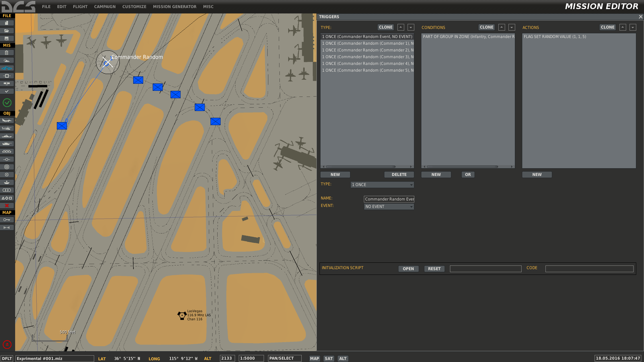Switch map view to SAT mode
The image size is (644, 362).
pyautogui.click(x=329, y=358)
